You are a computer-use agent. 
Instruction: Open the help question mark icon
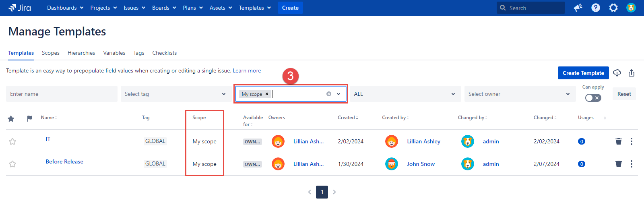[596, 8]
